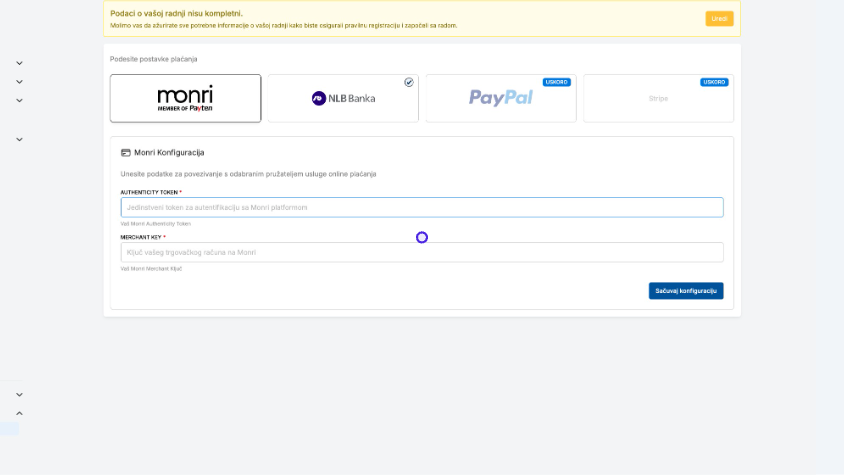Select the PayPal payment provider card
844x475 pixels.
tap(501, 99)
